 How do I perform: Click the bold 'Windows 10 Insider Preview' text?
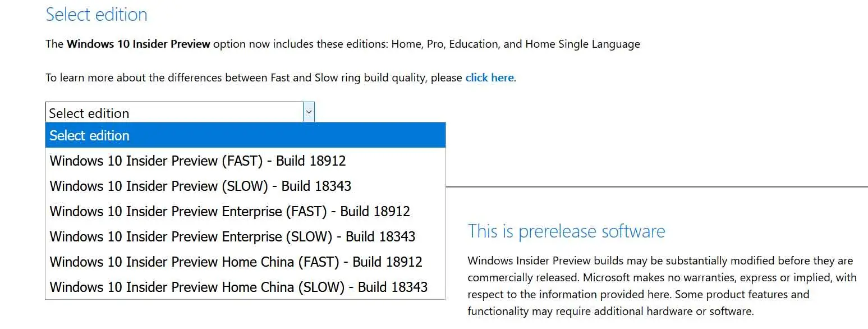click(138, 44)
